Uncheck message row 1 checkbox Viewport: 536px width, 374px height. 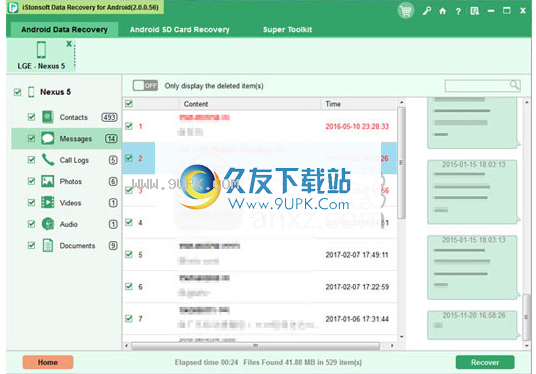pos(129,126)
